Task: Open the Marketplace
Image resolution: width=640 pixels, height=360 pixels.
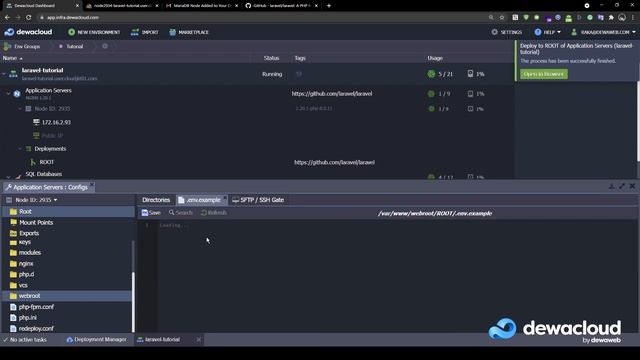Action: point(189,32)
